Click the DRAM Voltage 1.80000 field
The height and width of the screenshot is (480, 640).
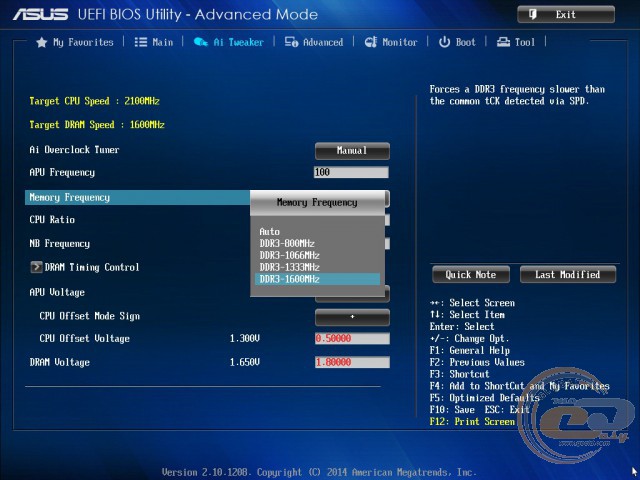pyautogui.click(x=352, y=362)
